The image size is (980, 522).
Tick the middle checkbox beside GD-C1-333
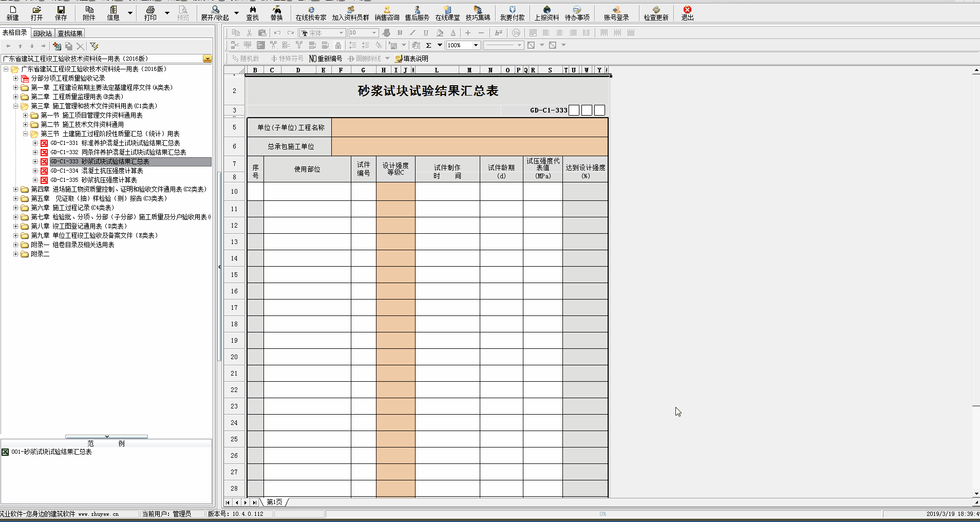click(x=587, y=110)
